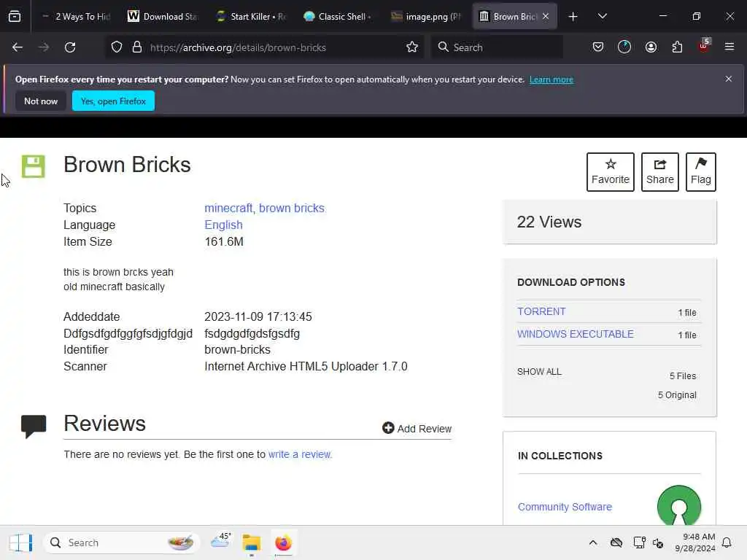Screen dimensions: 747x560
Task: Click the Brown Bricks page title
Action: point(127,165)
